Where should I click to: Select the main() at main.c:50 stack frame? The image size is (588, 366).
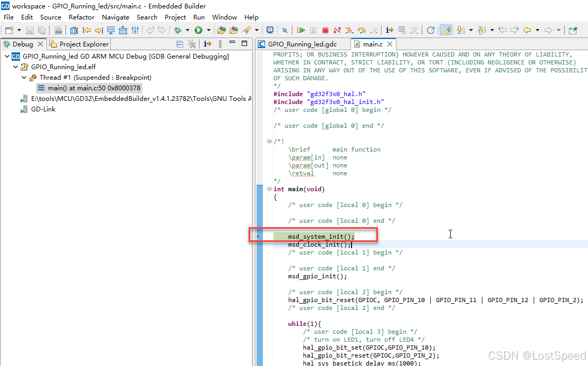(90, 88)
